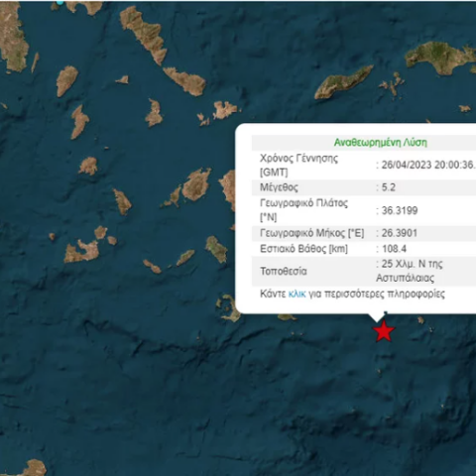Click the 'Χρόνος Γέννησης [GMT]' label
Viewport: 476px width, 476px height.
tap(298, 165)
